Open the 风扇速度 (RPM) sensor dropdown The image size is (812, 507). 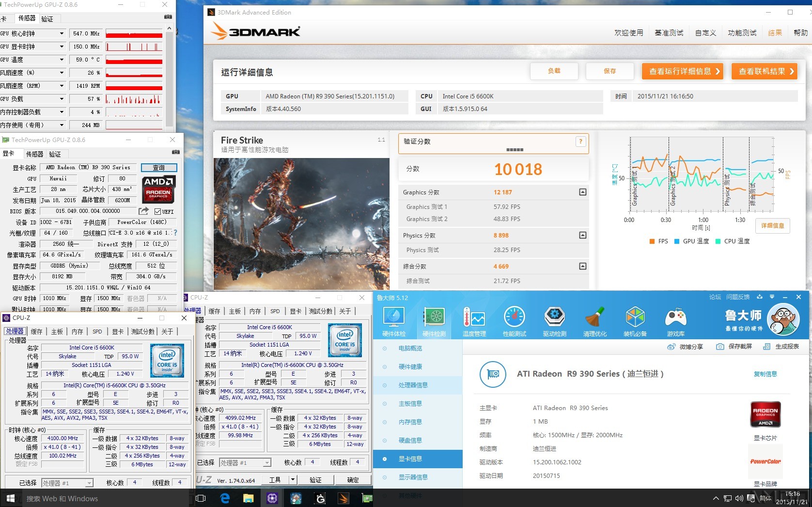(x=62, y=86)
